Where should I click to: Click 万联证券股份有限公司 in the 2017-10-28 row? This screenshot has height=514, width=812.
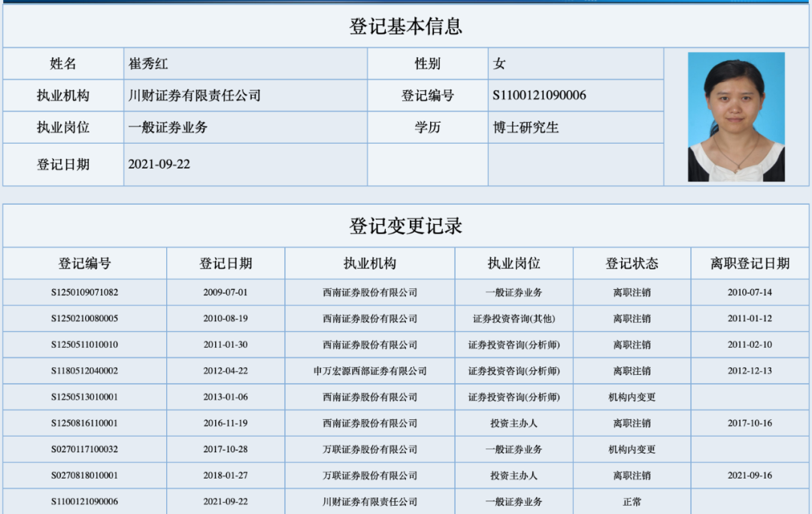pos(370,449)
